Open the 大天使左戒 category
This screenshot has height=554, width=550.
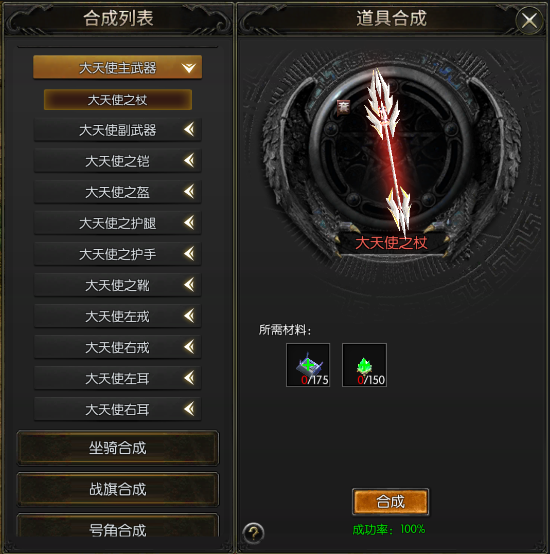tap(118, 316)
